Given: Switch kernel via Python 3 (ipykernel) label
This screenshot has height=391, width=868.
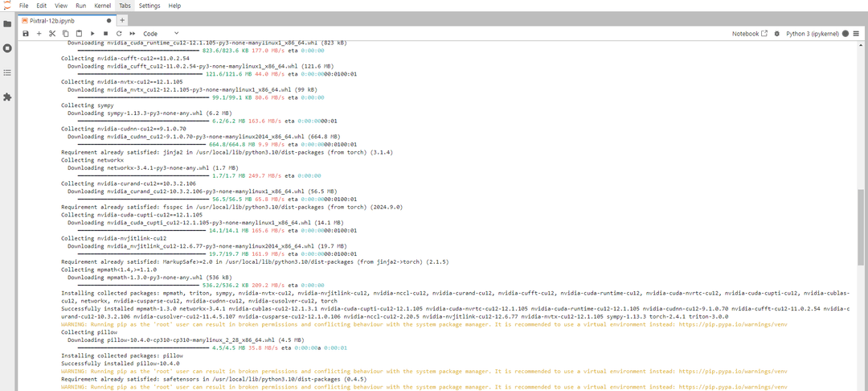Looking at the screenshot, I should coord(813,34).
